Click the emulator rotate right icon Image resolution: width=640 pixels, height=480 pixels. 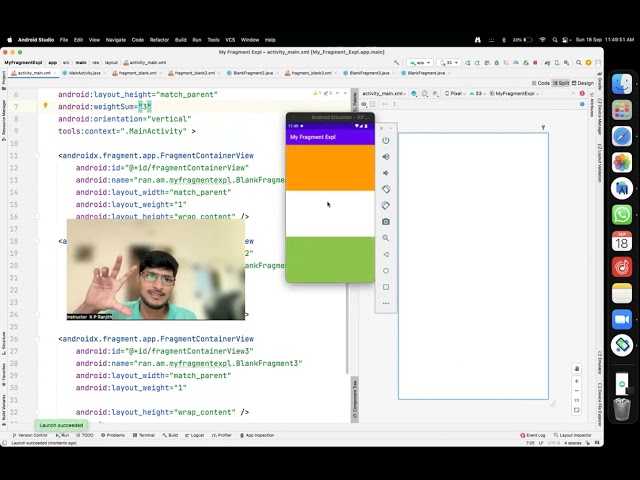click(386, 206)
